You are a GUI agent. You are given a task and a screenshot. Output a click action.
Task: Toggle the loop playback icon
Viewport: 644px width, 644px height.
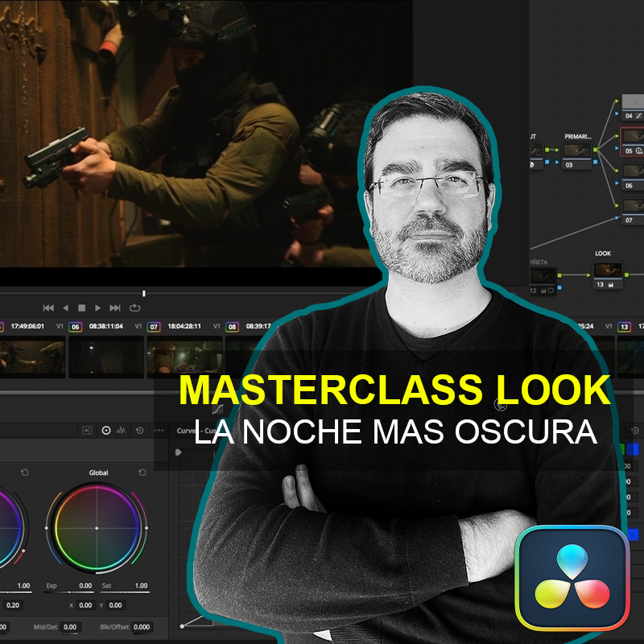pos(134,308)
